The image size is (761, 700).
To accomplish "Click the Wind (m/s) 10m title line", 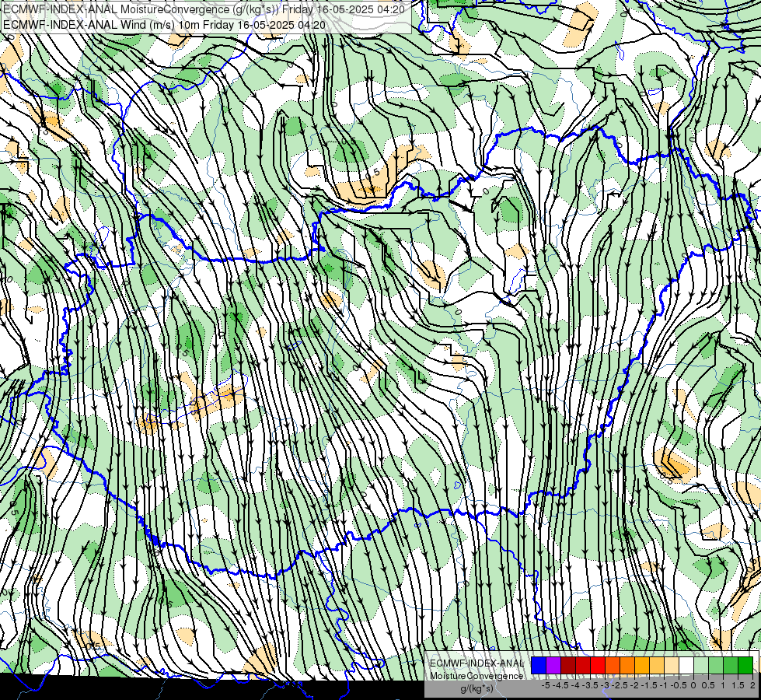I will tap(164, 25).
